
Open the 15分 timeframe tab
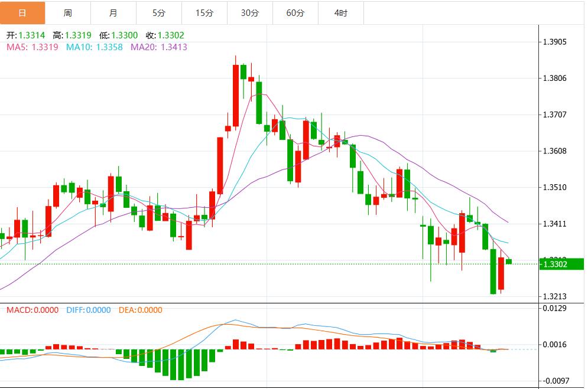204,13
